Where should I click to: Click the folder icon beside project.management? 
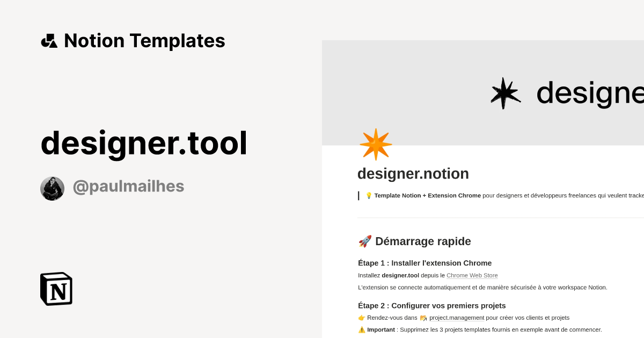pos(423,318)
